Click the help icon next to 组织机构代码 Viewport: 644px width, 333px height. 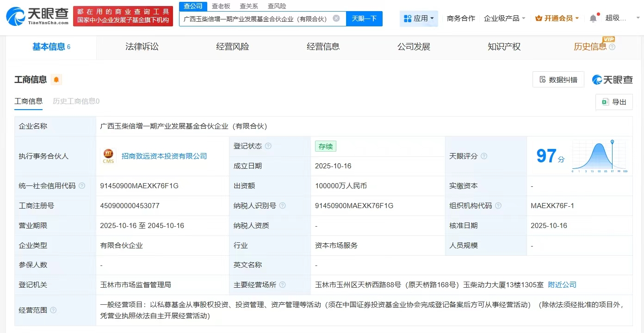click(x=498, y=206)
